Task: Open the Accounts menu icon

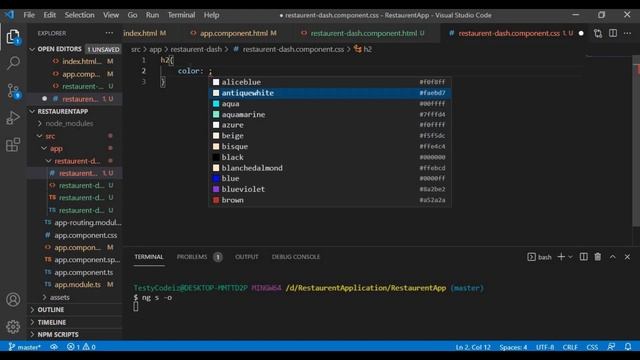Action: tap(13, 300)
